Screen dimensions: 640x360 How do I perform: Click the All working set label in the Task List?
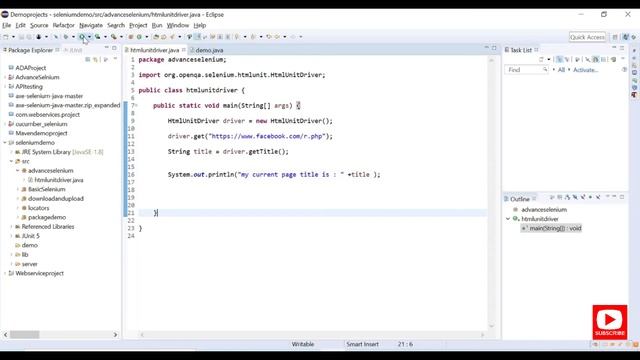tap(561, 70)
